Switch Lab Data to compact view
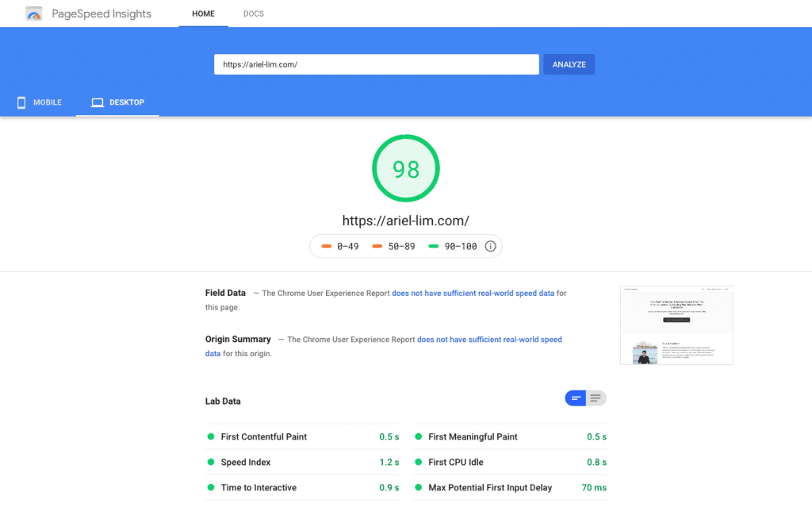This screenshot has height=511, width=812. pyautogui.click(x=576, y=398)
